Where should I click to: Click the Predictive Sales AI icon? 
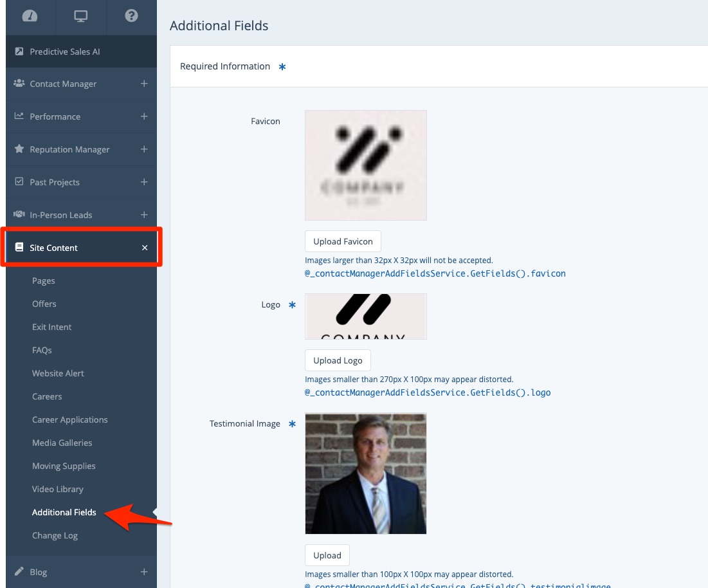(x=19, y=51)
